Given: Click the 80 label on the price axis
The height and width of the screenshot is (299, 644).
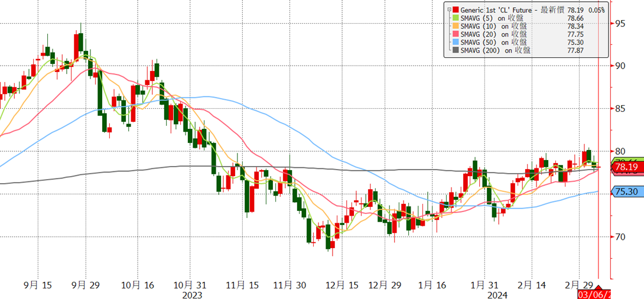Looking at the screenshot, I should [622, 151].
